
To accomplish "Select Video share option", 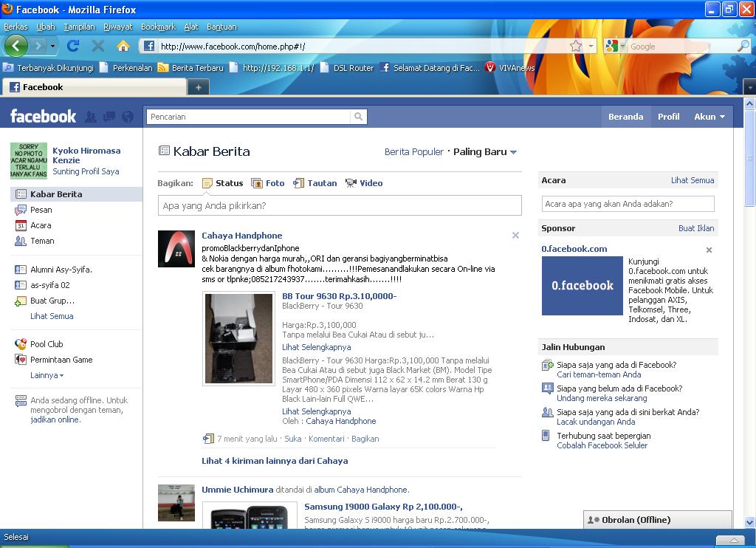I will click(364, 183).
